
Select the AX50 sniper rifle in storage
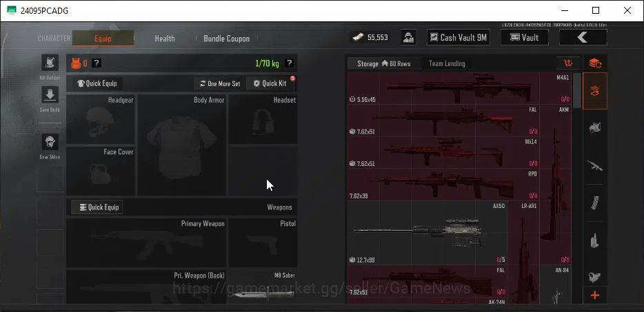(427, 233)
